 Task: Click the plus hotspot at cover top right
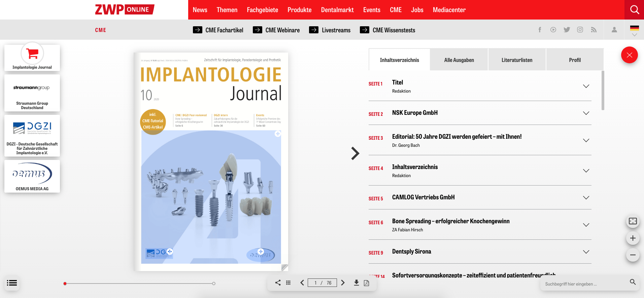pos(278,134)
